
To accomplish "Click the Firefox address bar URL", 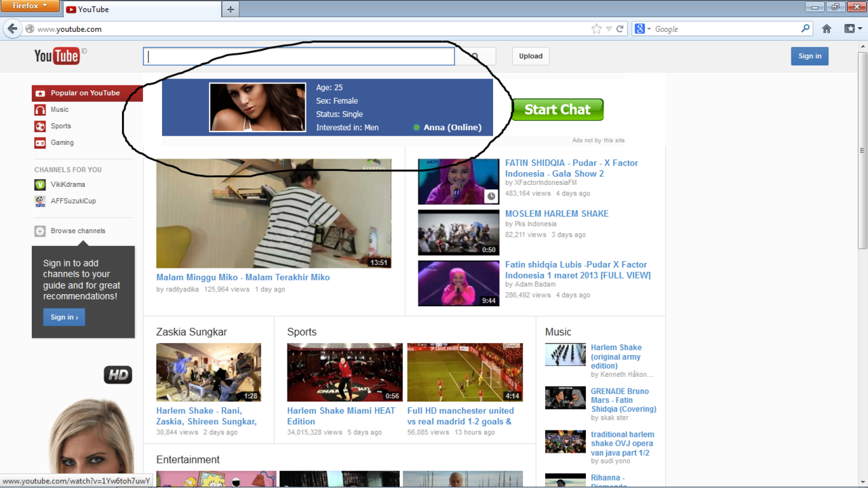I will tap(69, 29).
